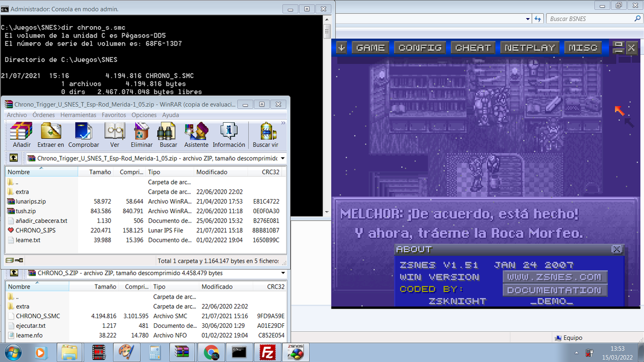Open Calculator from the taskbar
The height and width of the screenshot is (362, 644).
[154, 353]
